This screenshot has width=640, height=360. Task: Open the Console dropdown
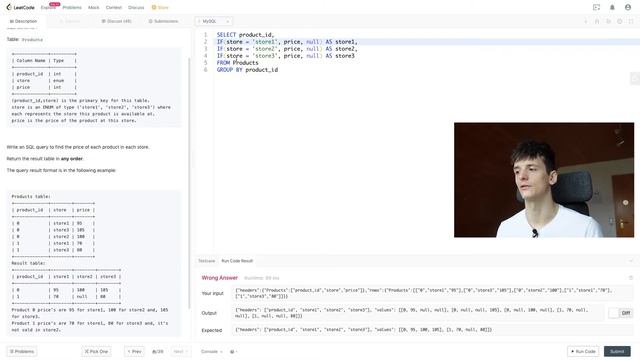[211, 351]
